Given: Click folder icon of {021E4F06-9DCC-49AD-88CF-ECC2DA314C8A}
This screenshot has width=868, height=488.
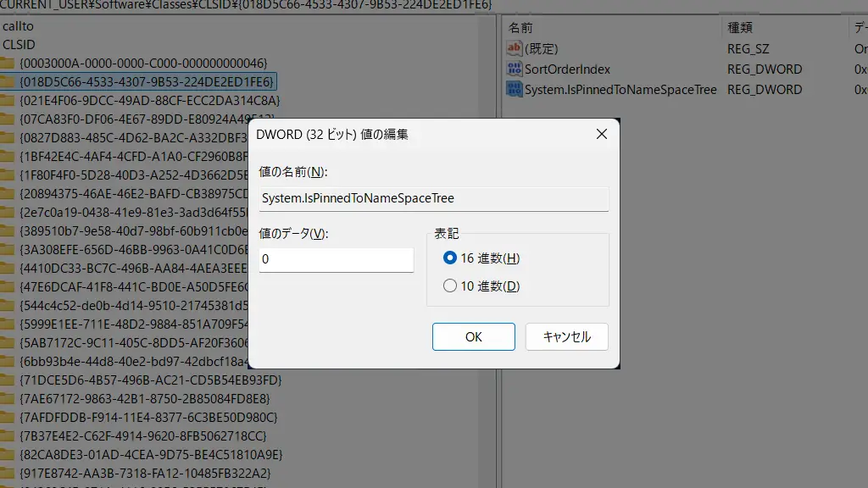Looking at the screenshot, I should coord(7,100).
